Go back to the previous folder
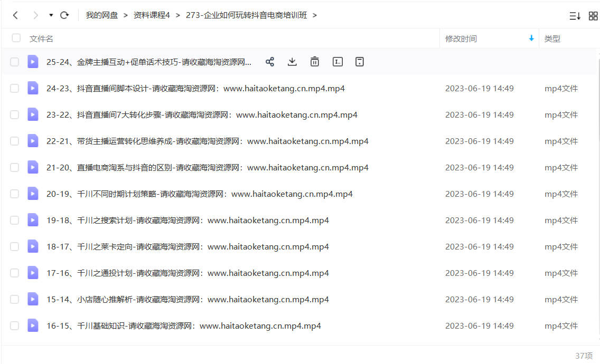The image size is (600, 364). [x=15, y=15]
